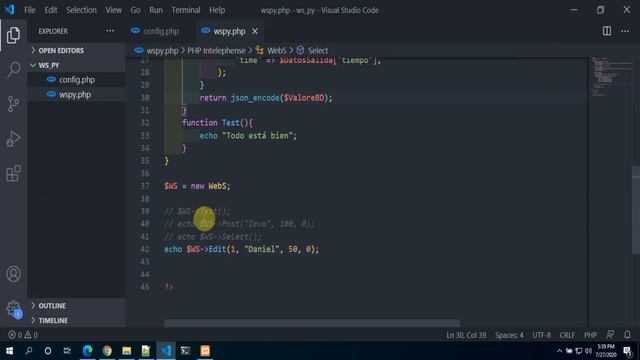Open the Windows Start button

coord(9,351)
